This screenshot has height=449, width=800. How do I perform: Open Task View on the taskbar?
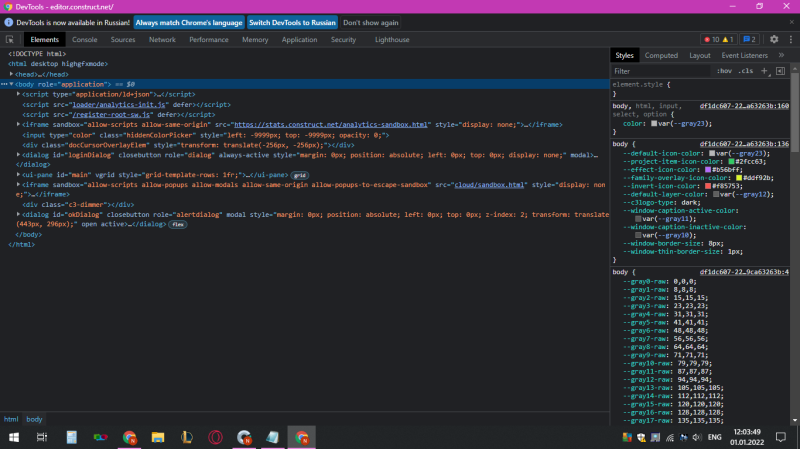point(42,437)
